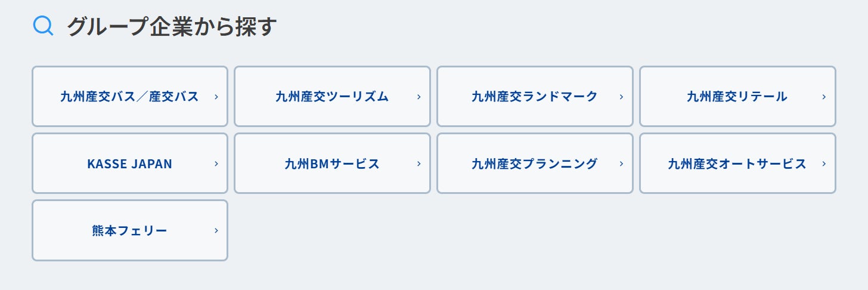Click chevron arrow on 九州産交リテール card
Screen dimensions: 868x290
[x=824, y=97]
